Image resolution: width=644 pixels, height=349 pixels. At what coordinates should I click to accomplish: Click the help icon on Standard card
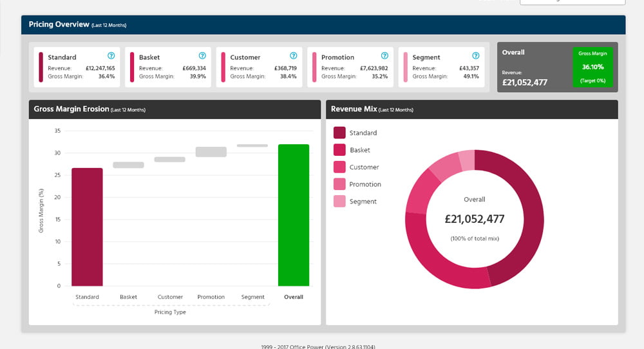(x=111, y=56)
